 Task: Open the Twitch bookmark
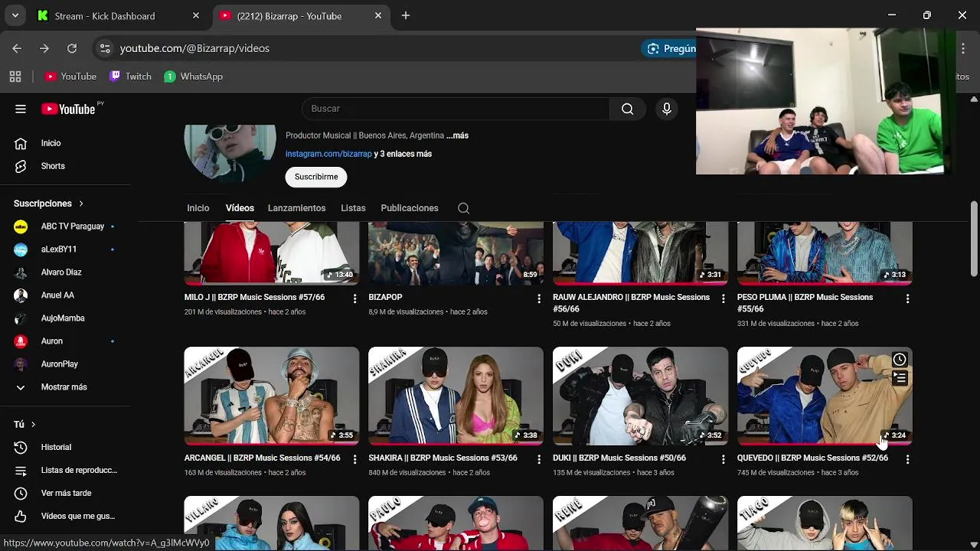[x=130, y=77]
